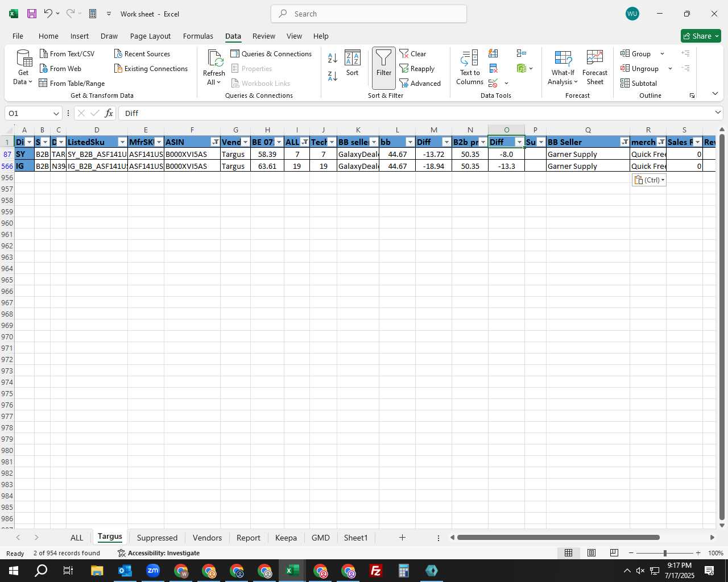Import From Table/Range
This screenshot has width=728, height=582.
pos(72,83)
